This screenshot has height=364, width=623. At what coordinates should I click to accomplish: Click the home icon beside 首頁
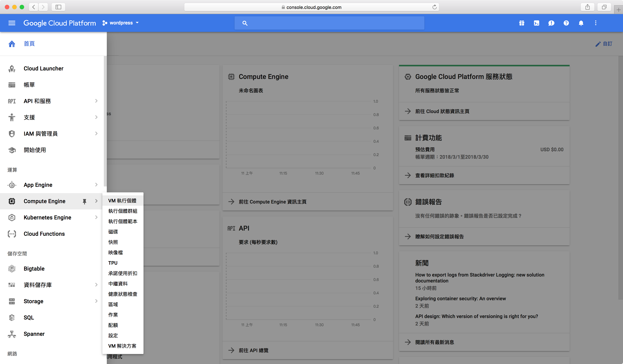point(12,44)
